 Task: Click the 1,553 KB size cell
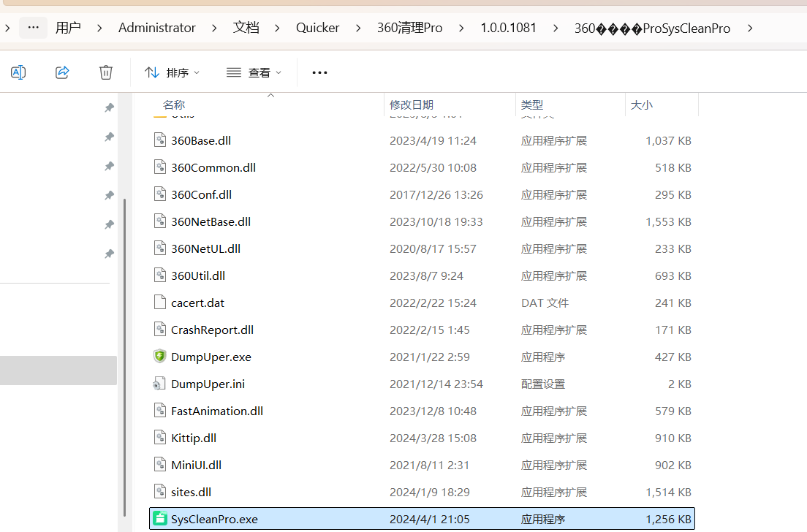point(668,221)
